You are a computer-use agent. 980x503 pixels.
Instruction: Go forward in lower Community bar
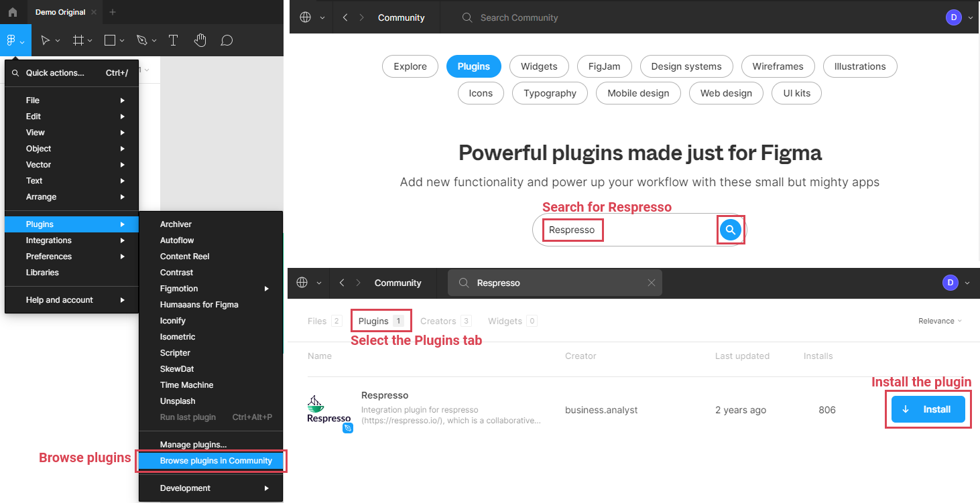click(x=359, y=283)
